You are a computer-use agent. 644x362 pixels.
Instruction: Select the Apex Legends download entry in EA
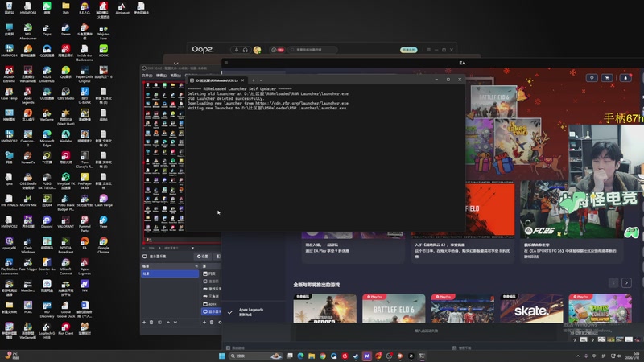[254, 312]
